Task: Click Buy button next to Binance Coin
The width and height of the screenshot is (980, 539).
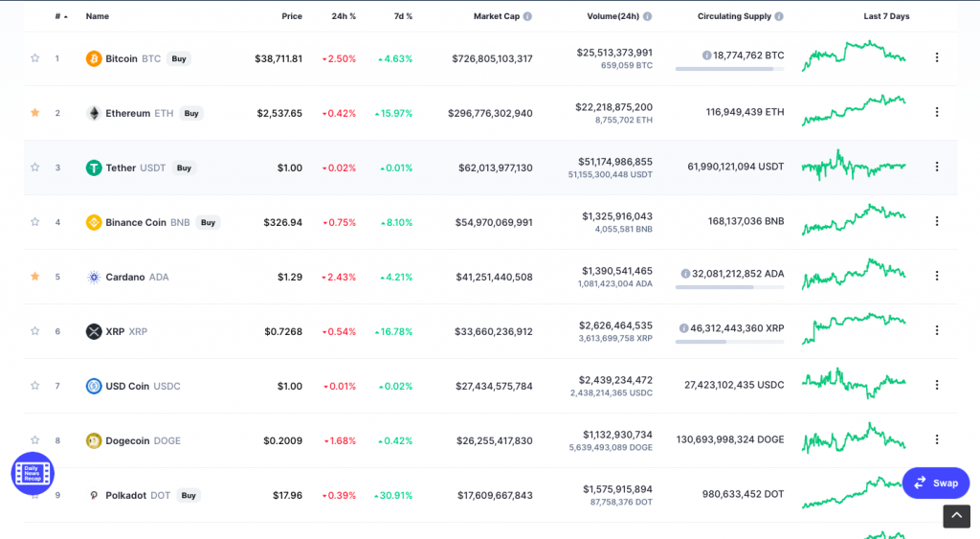Action: (208, 222)
